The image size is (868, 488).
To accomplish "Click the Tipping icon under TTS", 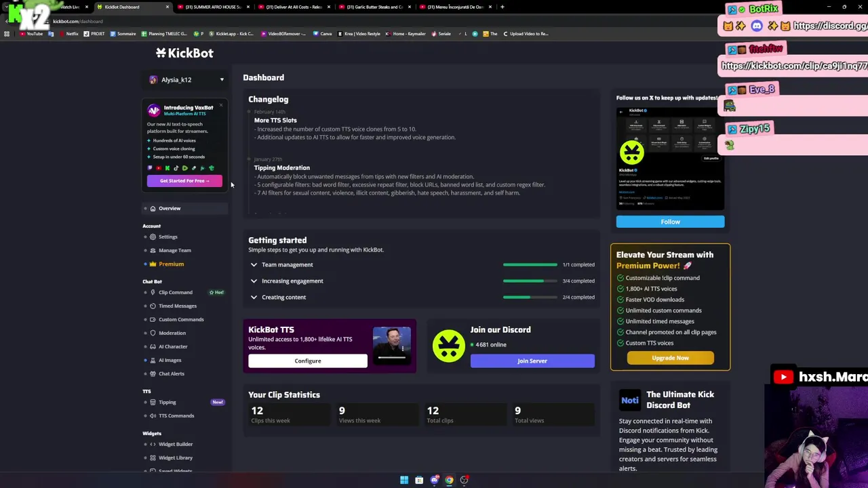I will point(153,403).
